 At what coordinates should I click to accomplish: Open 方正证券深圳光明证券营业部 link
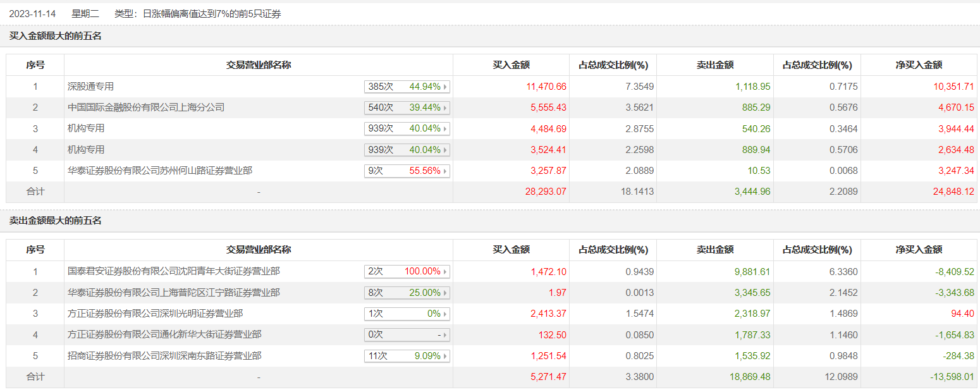pos(155,314)
